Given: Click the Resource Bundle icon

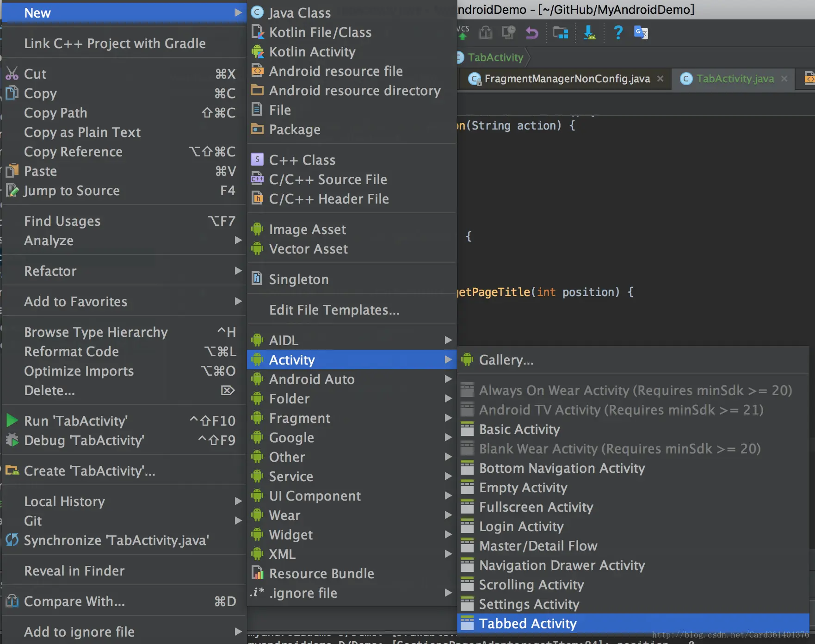Looking at the screenshot, I should click(x=257, y=573).
